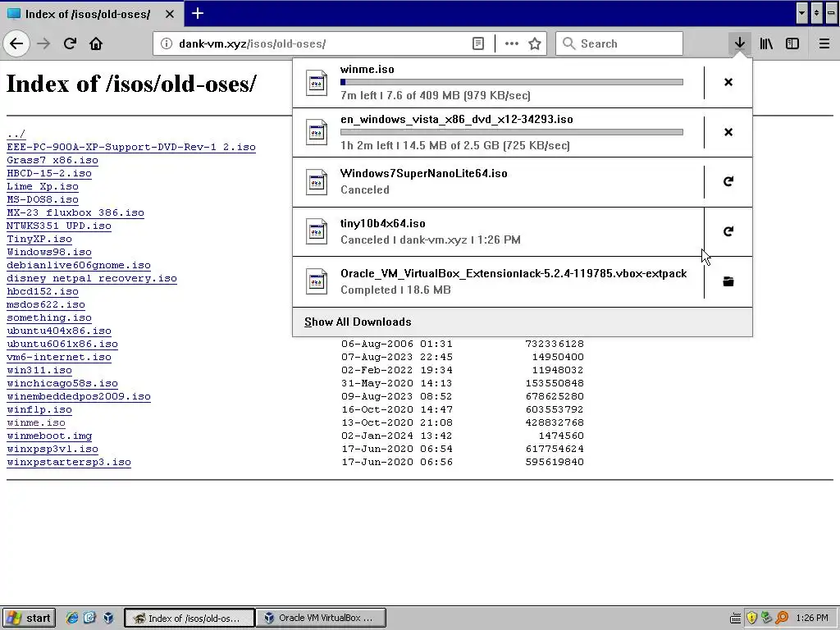
Task: Click the address bar URL
Action: pyautogui.click(x=253, y=44)
